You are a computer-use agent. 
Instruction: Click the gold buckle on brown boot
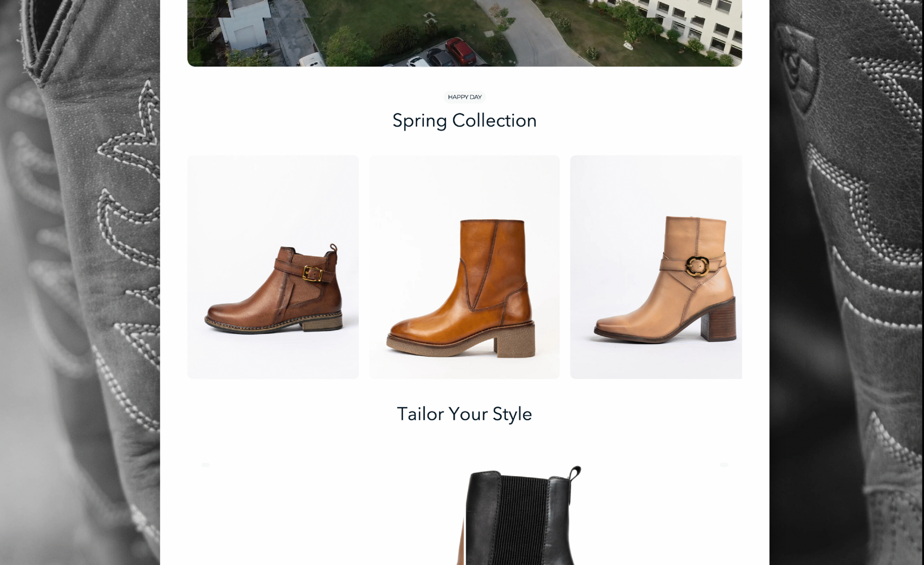(312, 274)
